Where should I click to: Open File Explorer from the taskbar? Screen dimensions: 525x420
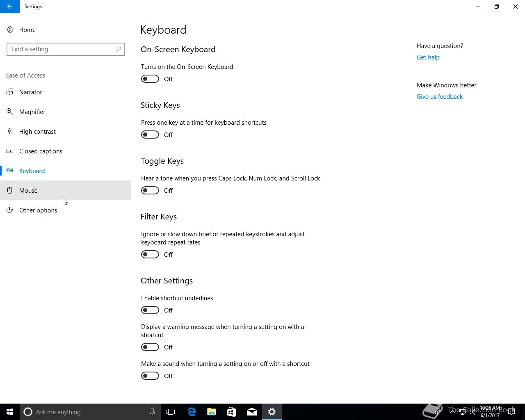click(212, 412)
